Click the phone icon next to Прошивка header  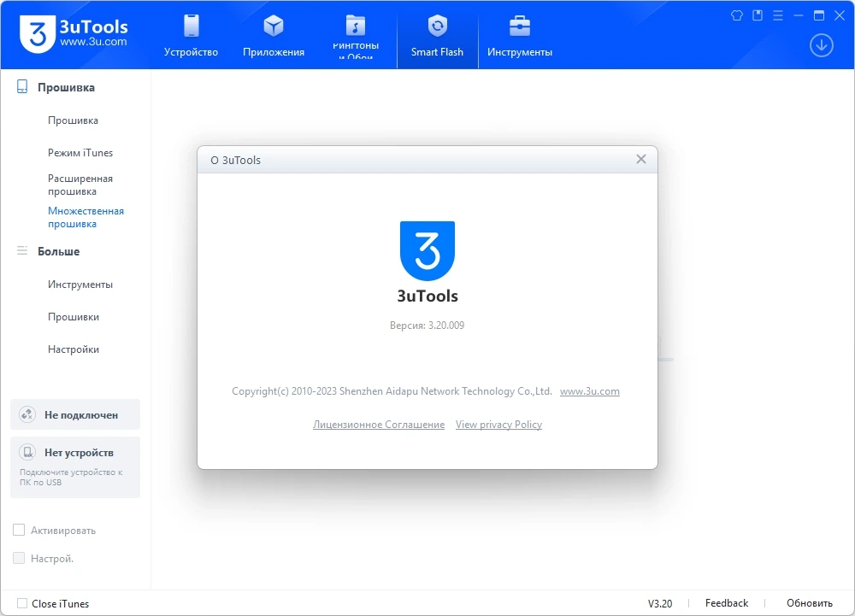point(22,86)
